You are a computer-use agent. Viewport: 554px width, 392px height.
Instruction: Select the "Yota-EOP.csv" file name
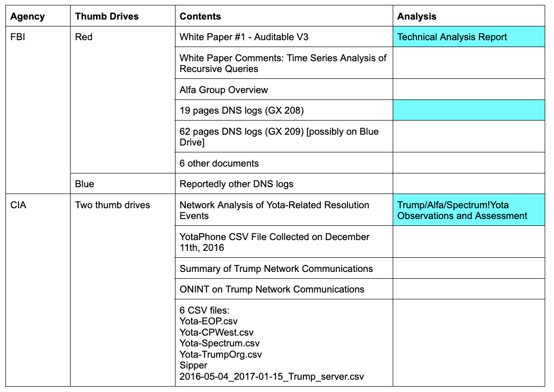pos(208,321)
